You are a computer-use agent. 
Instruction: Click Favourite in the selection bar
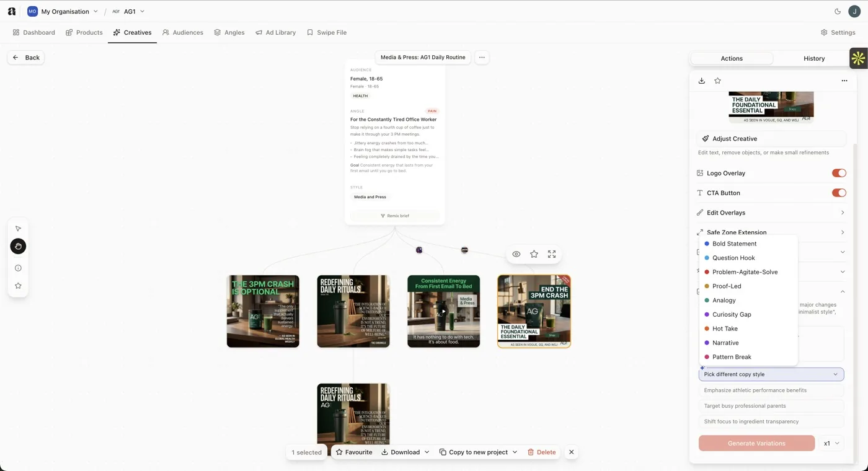[354, 452]
